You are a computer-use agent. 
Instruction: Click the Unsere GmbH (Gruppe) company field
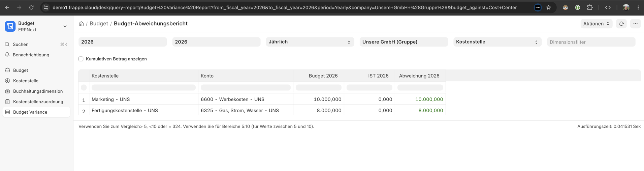point(404,42)
